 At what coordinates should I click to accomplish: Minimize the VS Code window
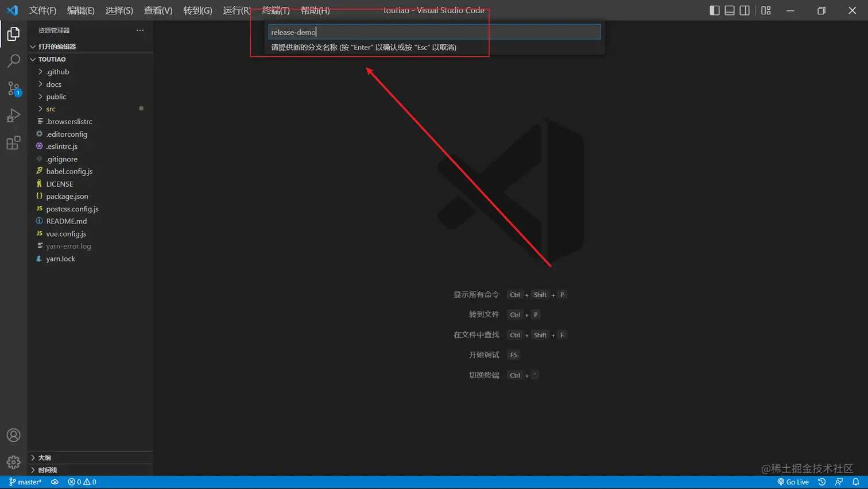click(x=790, y=10)
